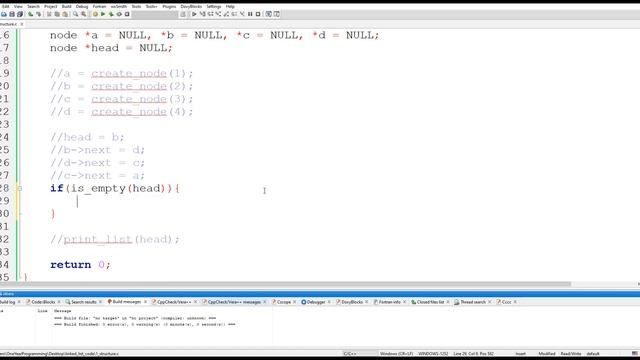
Task: Click the Redo toolbar icon
Action: (x=38, y=14)
